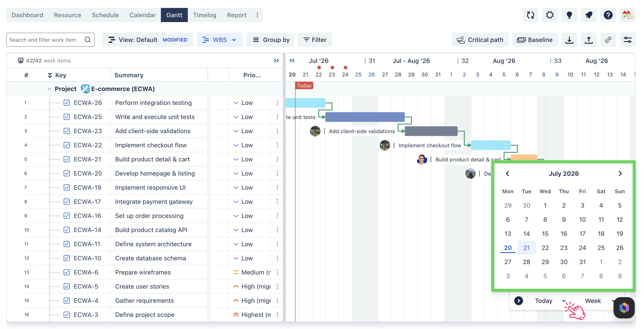Open settings gear icon
The image size is (644, 329).
[x=550, y=15]
